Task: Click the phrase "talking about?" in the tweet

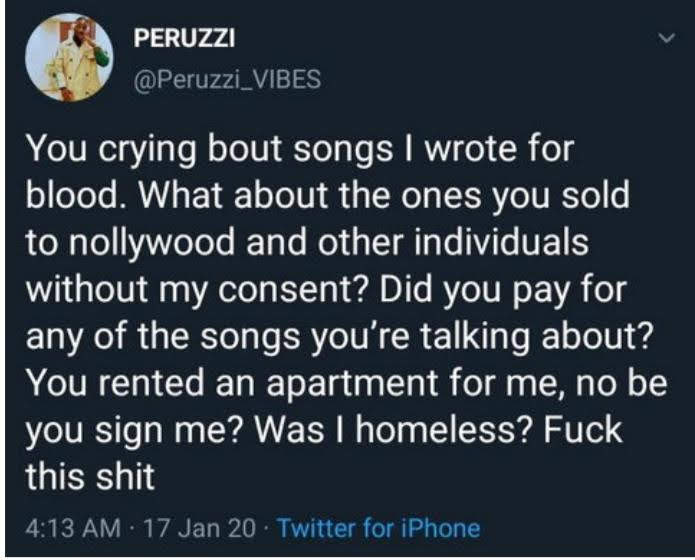Action: [x=562, y=337]
